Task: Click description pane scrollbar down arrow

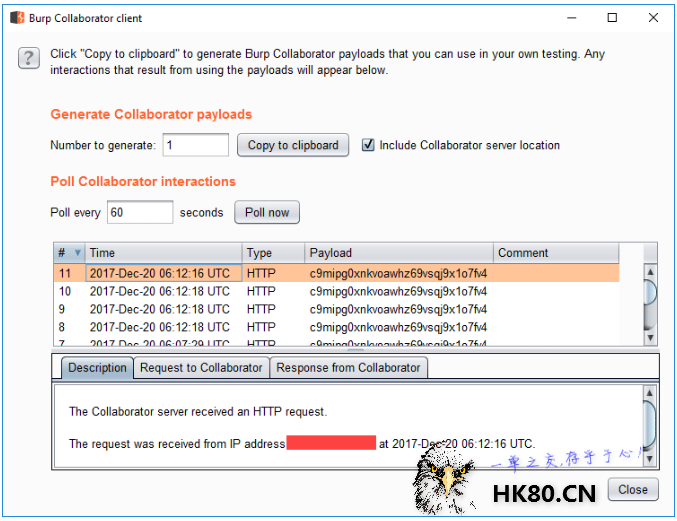Action: 649,459
